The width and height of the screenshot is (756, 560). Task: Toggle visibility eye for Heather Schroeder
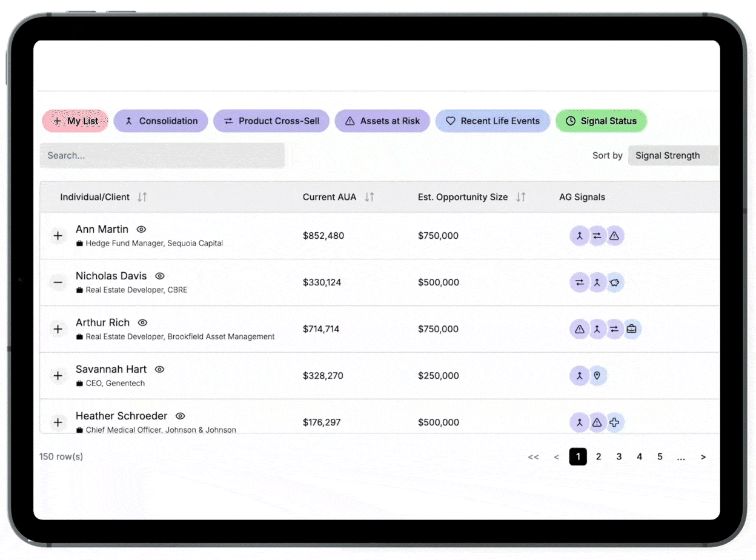point(180,416)
